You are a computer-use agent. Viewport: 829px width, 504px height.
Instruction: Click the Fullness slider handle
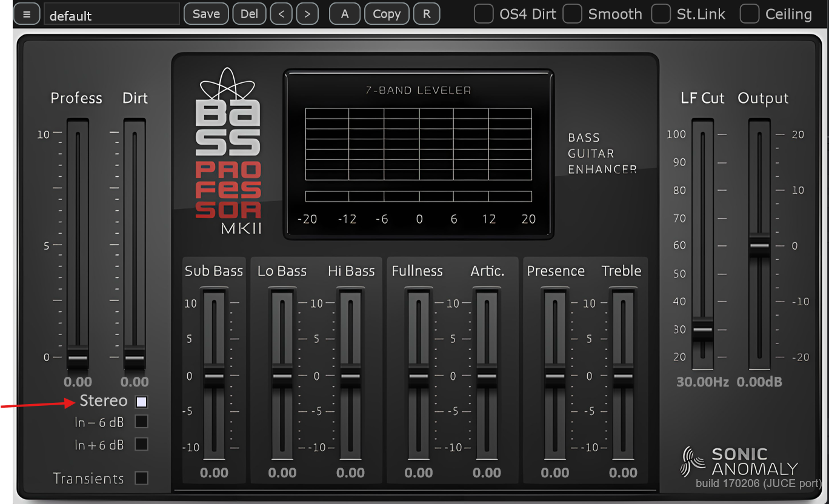(x=418, y=376)
